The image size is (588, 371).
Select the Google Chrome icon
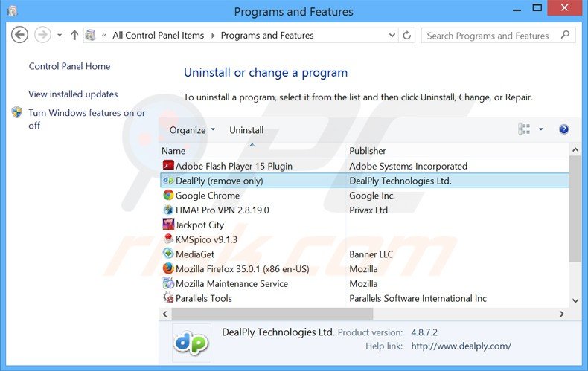168,195
